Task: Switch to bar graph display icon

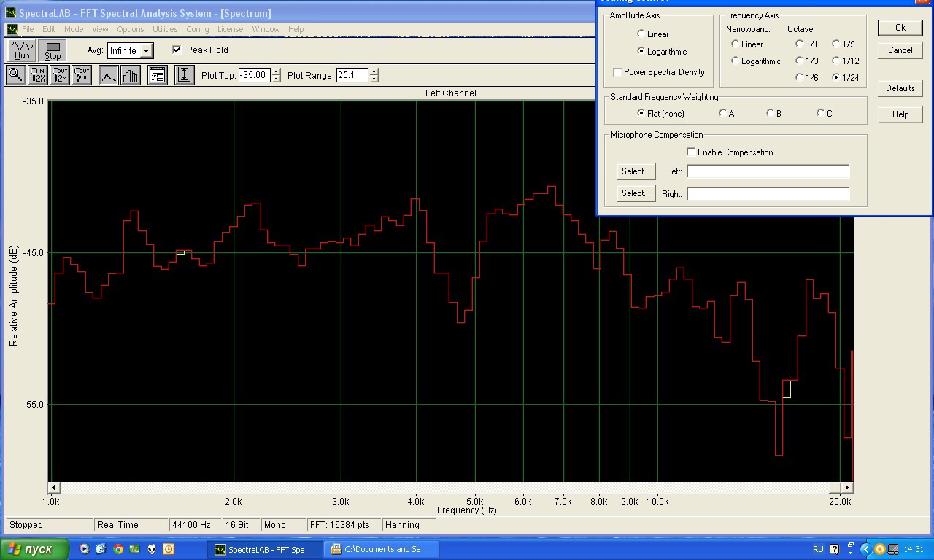Action: [x=131, y=75]
